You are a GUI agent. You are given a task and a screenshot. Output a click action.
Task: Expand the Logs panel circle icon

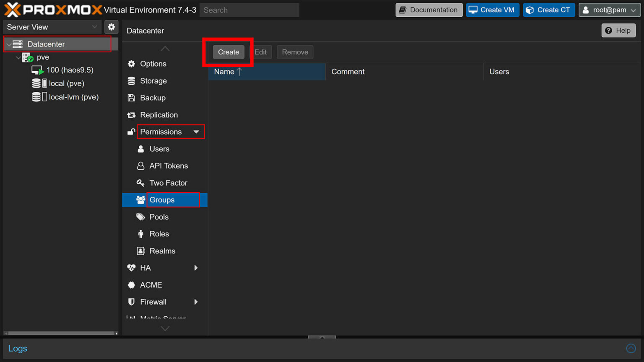tap(631, 348)
